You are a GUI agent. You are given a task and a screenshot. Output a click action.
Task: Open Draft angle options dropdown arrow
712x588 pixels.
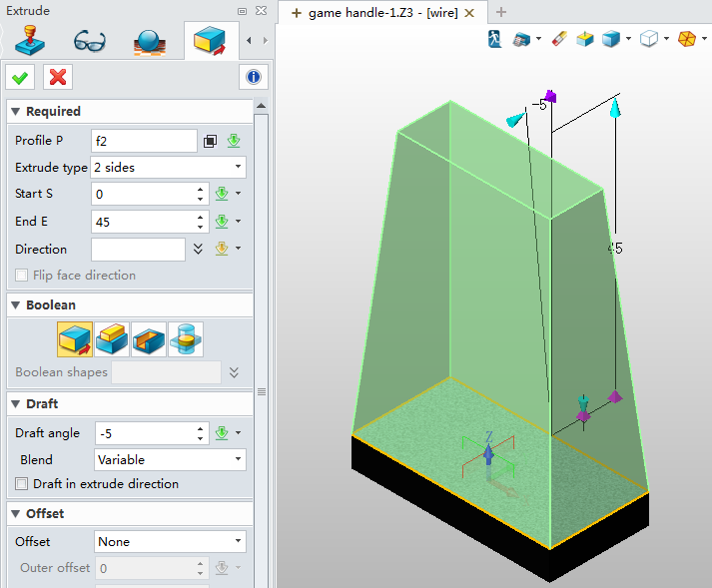[238, 432]
